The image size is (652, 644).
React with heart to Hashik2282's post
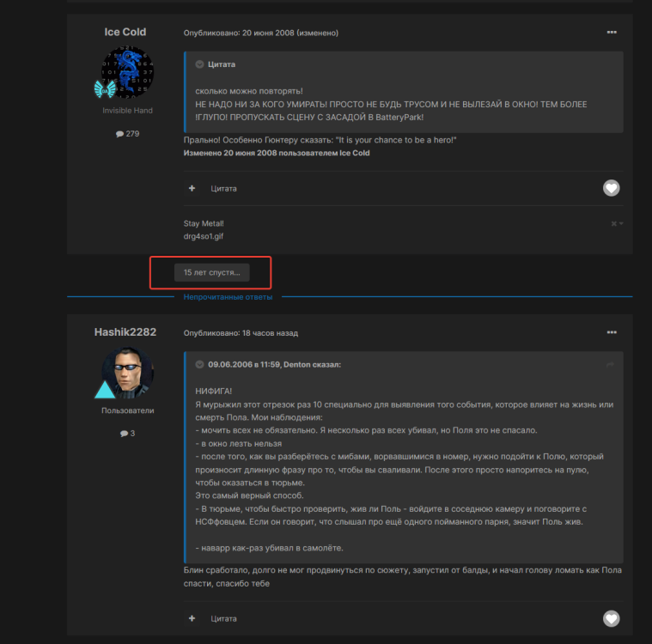pyautogui.click(x=611, y=618)
